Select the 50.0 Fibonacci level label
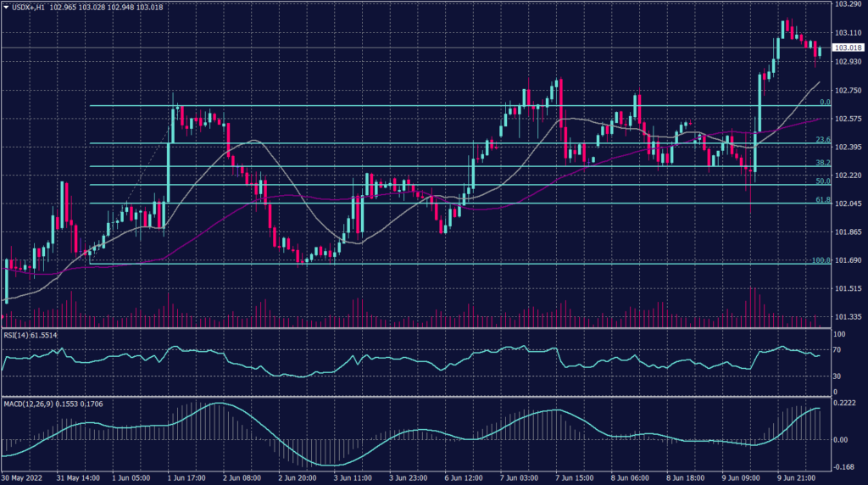Image resolution: width=868 pixels, height=485 pixels. tap(822, 181)
